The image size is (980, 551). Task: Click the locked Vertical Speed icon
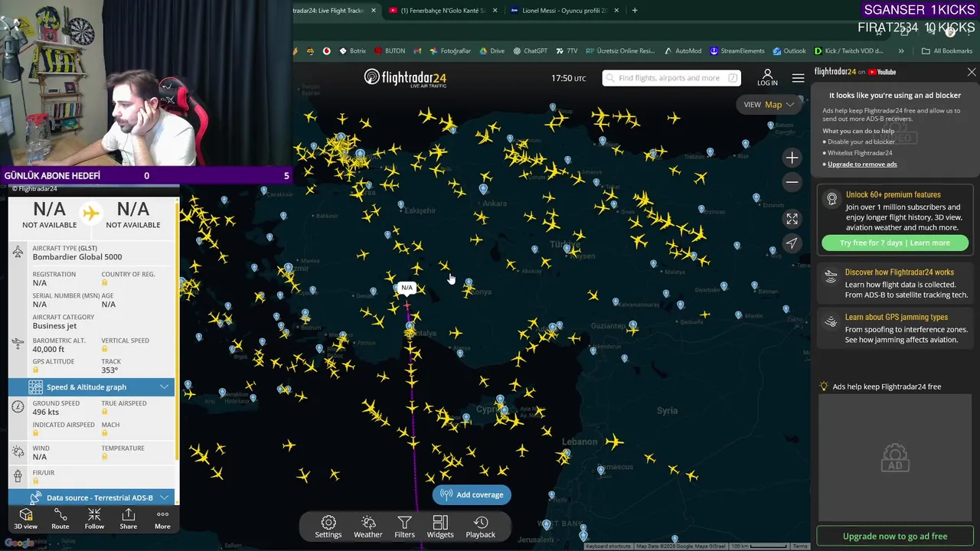(x=105, y=349)
